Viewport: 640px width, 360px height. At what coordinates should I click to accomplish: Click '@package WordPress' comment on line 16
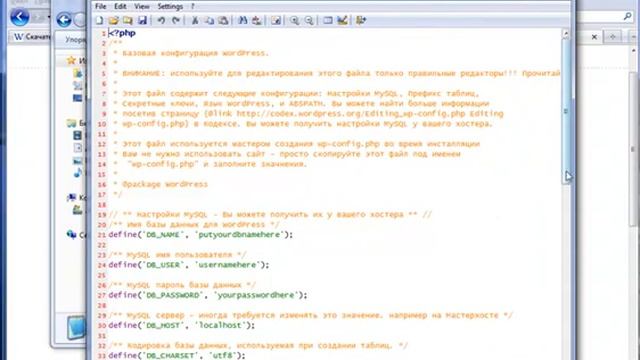(165, 184)
